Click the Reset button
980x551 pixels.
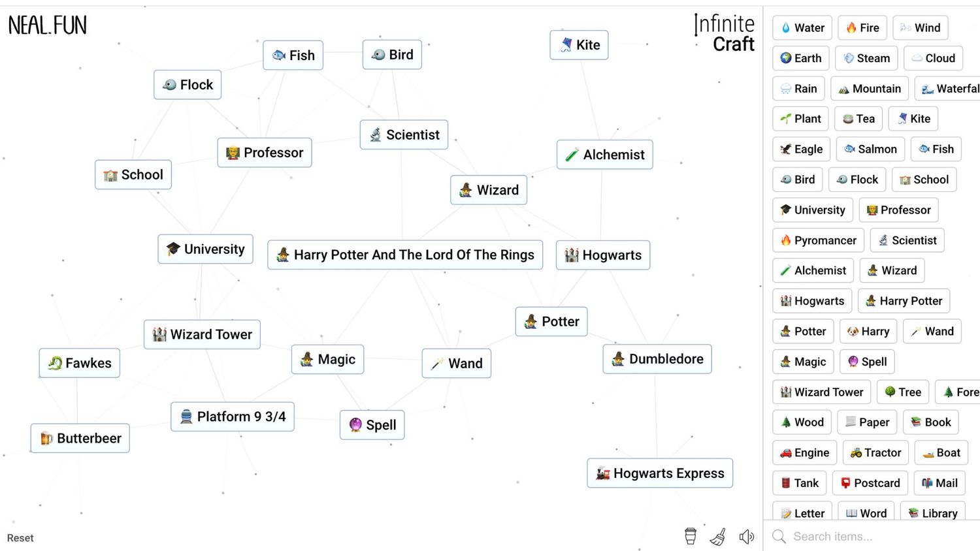coord(20,538)
